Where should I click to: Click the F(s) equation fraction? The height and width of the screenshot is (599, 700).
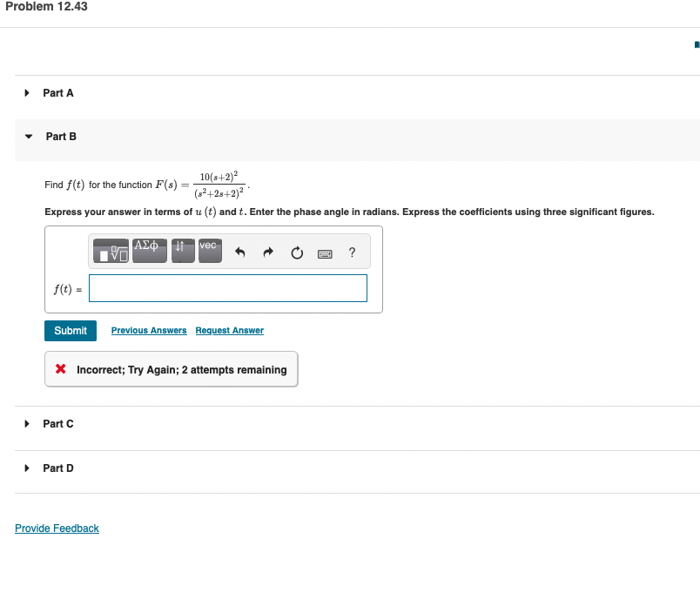(x=219, y=185)
